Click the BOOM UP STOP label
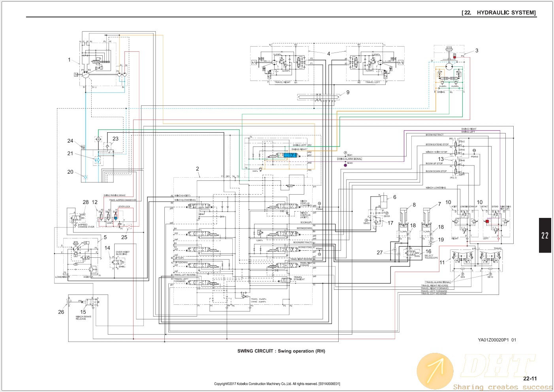 434,163
